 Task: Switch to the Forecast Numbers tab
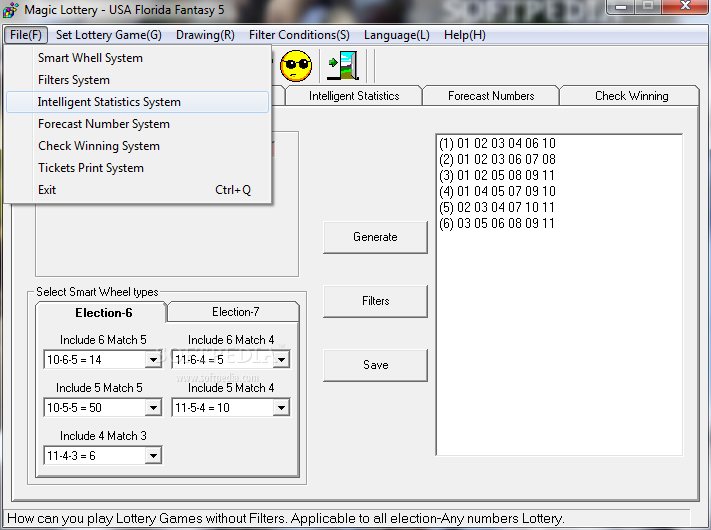point(491,96)
